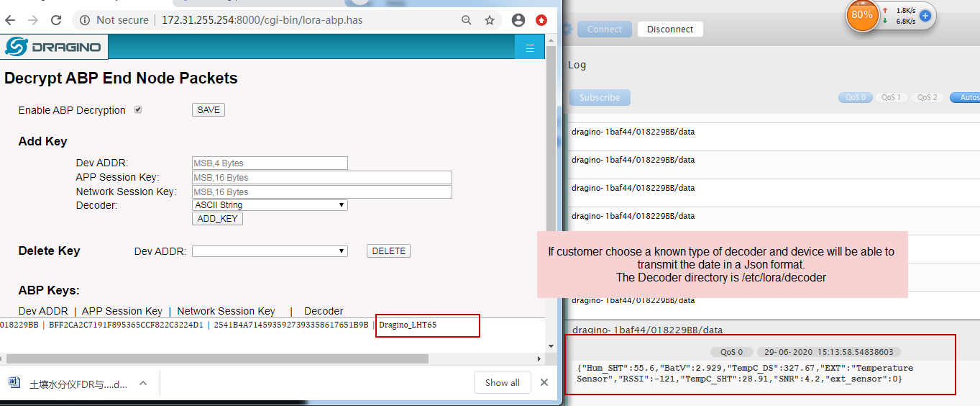Screen dimensions: 980x406
Task: Click the gear icon beside Connect
Action: pos(568,30)
